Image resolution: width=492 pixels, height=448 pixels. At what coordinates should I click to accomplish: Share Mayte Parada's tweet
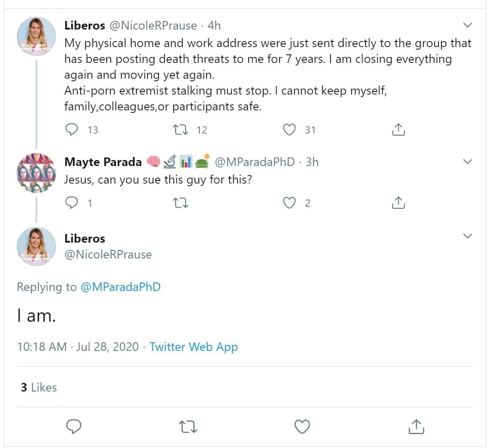tap(398, 203)
